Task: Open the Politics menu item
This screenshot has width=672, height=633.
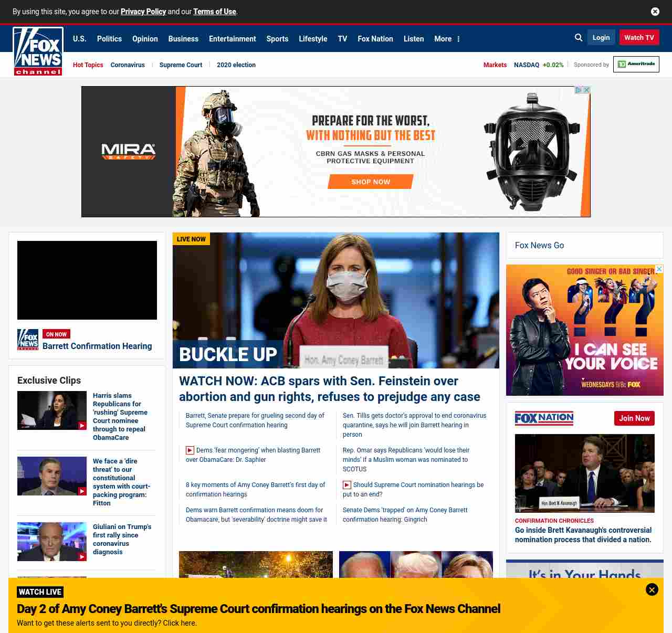Action: [109, 39]
